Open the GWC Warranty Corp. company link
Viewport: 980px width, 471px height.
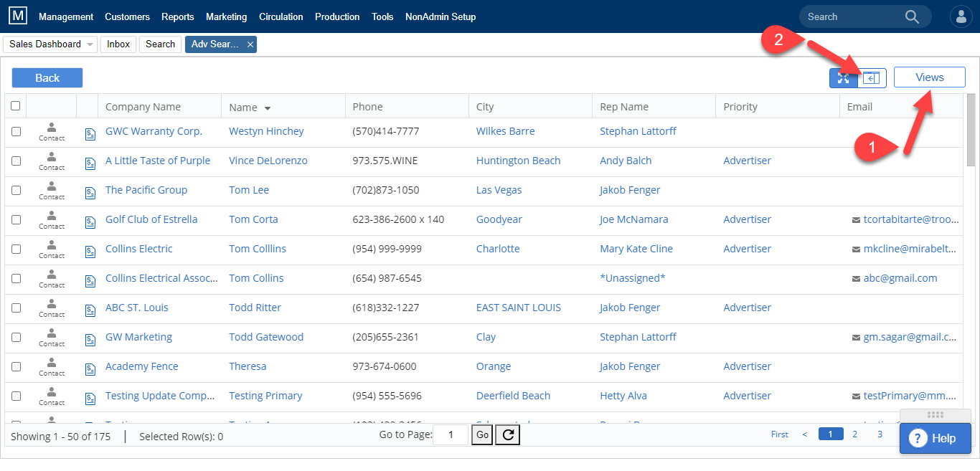click(154, 131)
